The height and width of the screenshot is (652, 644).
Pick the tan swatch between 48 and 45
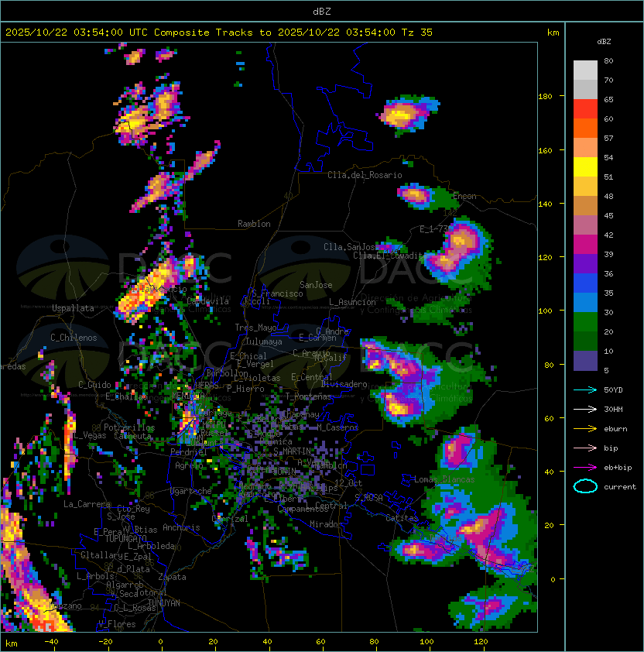tap(585, 206)
